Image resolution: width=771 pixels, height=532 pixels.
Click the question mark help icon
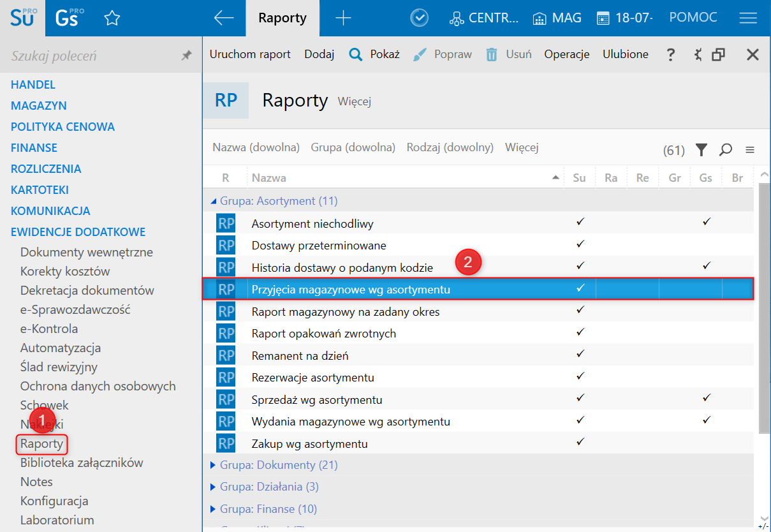pos(670,55)
